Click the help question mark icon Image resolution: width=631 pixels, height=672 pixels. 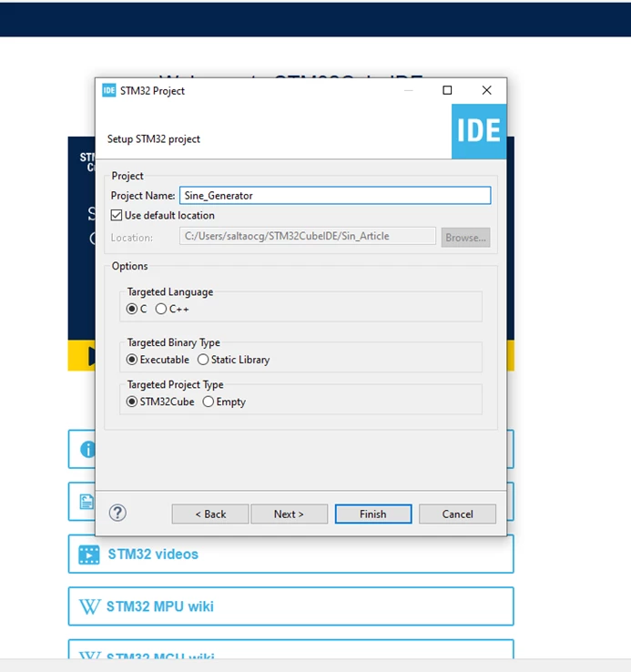(117, 513)
